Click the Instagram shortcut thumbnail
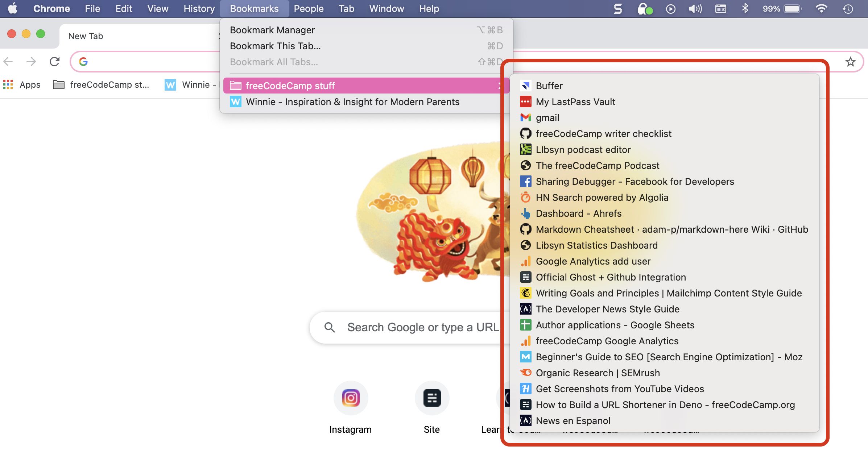868x469 pixels. 351,398
